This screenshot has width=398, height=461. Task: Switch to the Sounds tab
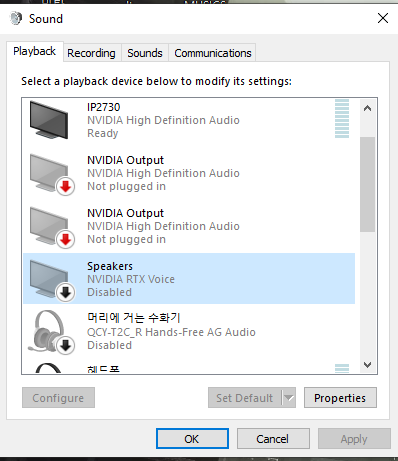[x=145, y=53]
